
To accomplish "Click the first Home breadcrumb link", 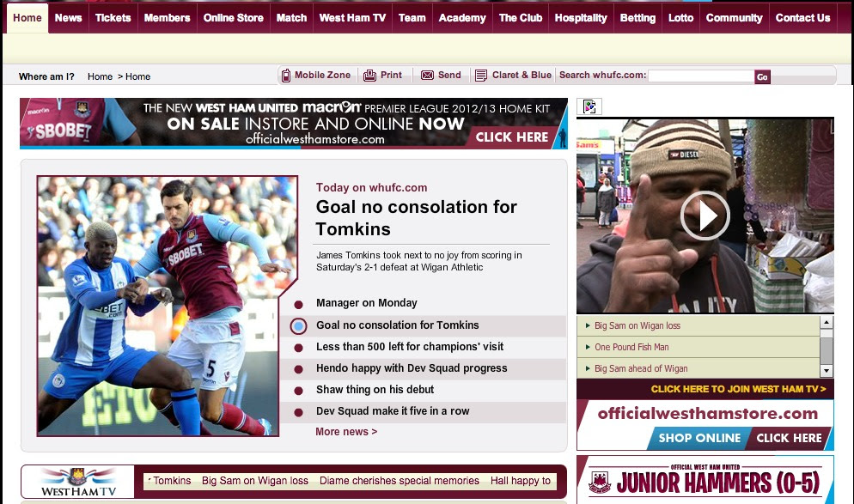I will [x=101, y=76].
